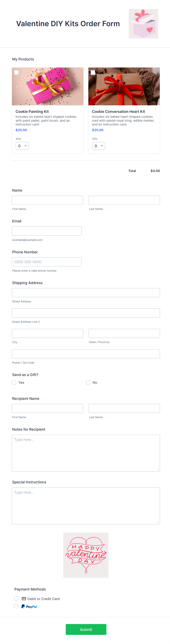
Task: Select Yes for Send as a Gift
Action: point(14,382)
